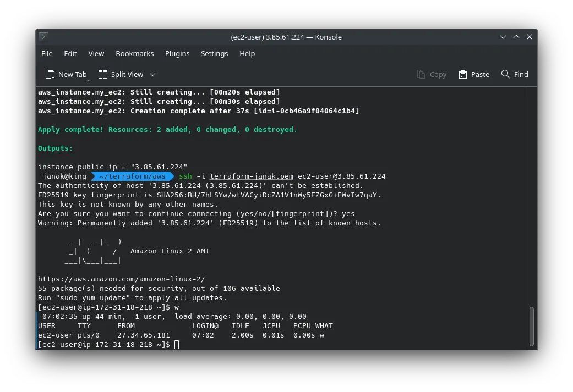Expand the Split View chevron menu

pos(152,74)
